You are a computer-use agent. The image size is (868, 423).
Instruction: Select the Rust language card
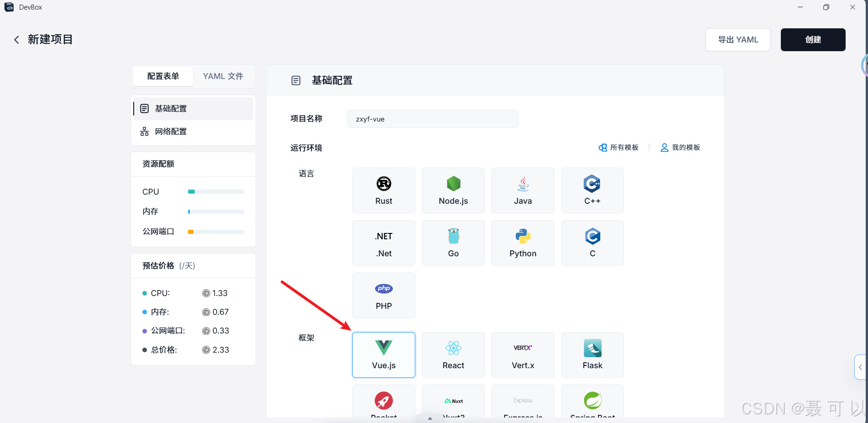click(384, 190)
